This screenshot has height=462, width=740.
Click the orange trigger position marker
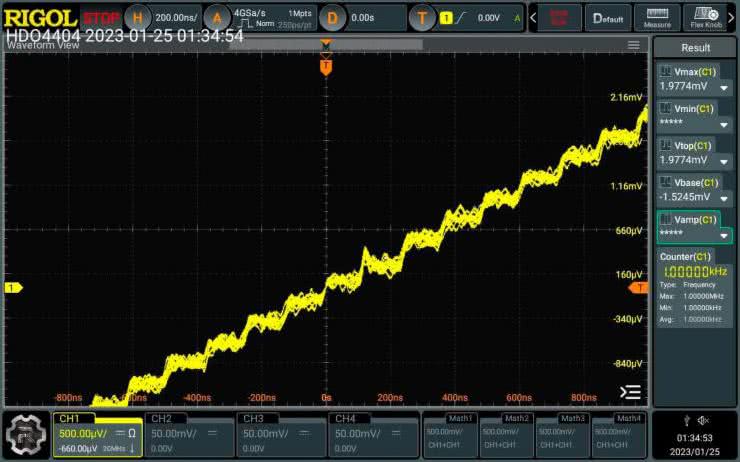(x=325, y=66)
